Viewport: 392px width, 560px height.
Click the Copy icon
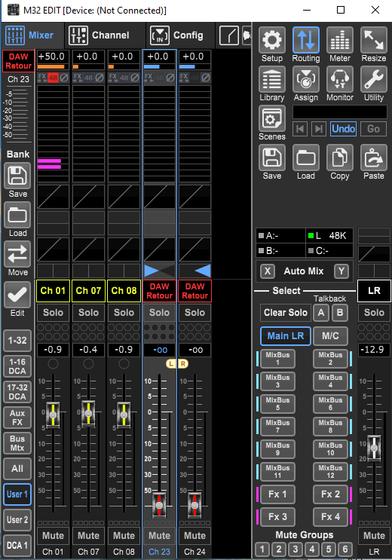coord(340,158)
